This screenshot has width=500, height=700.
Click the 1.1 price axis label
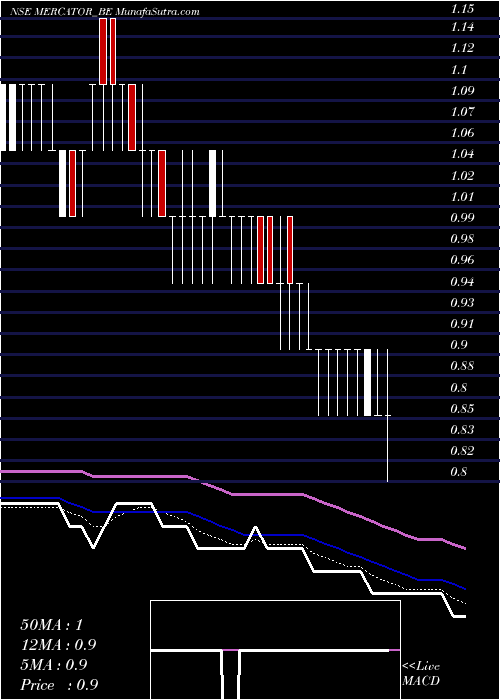pos(459,70)
